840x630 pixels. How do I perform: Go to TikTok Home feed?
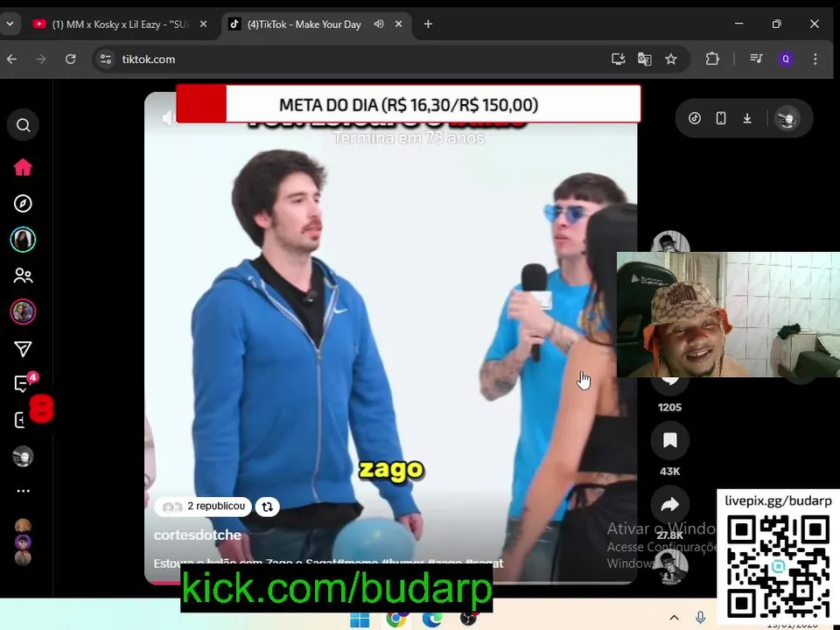23,167
